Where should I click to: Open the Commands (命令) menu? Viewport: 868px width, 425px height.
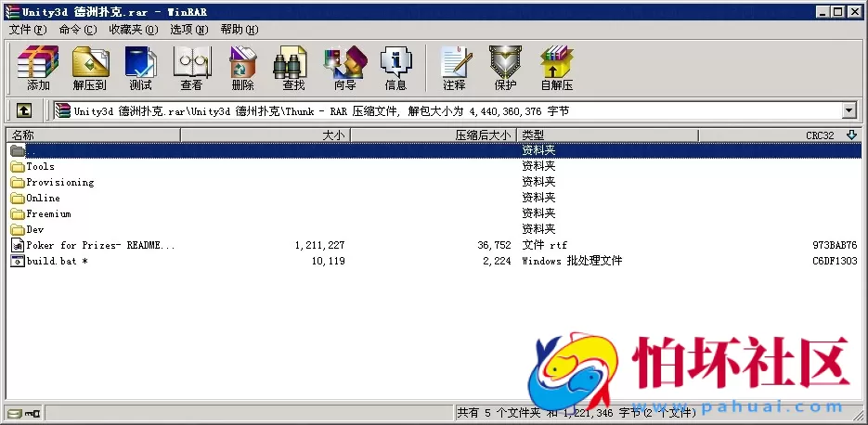(77, 30)
